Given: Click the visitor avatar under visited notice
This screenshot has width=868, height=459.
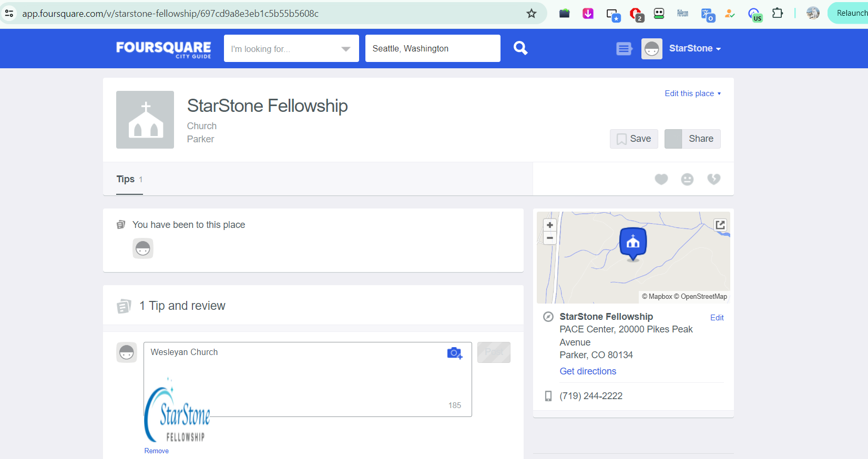Looking at the screenshot, I should pos(143,248).
